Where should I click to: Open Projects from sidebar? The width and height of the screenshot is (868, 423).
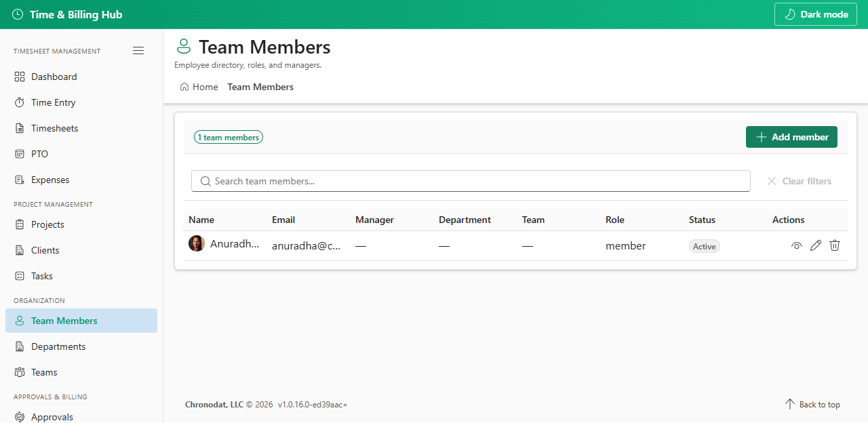(81, 224)
